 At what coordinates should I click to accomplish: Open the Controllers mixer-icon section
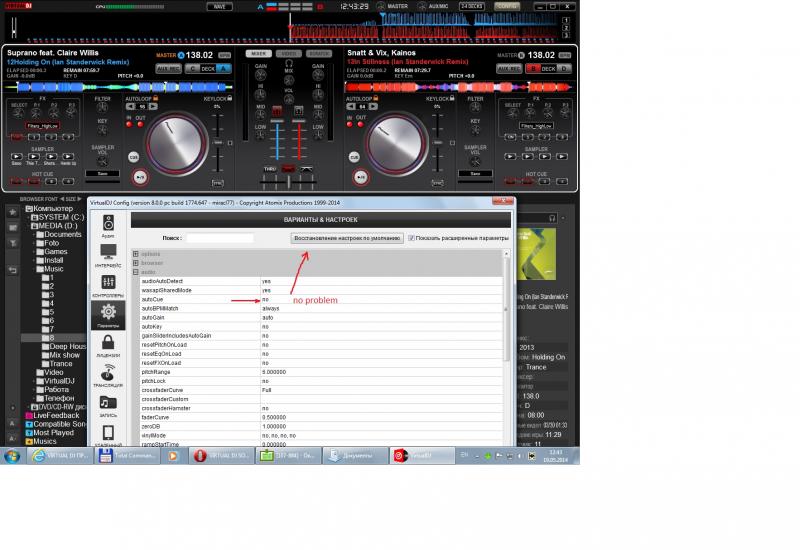click(108, 286)
